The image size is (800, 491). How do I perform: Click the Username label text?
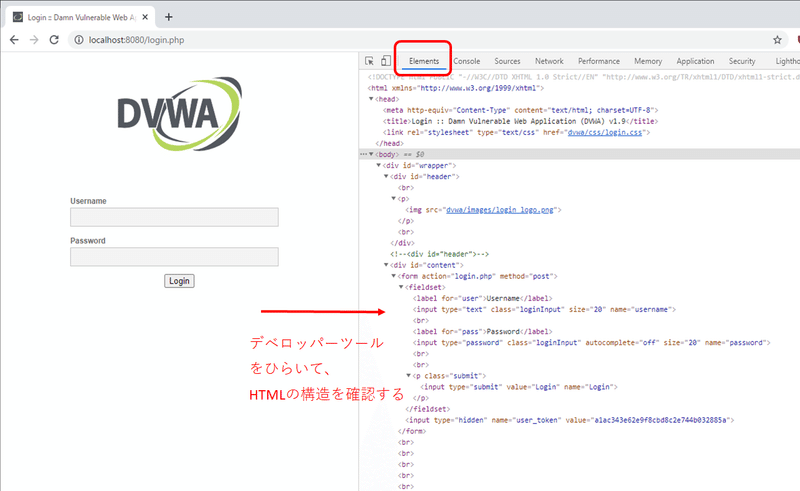[x=88, y=201]
